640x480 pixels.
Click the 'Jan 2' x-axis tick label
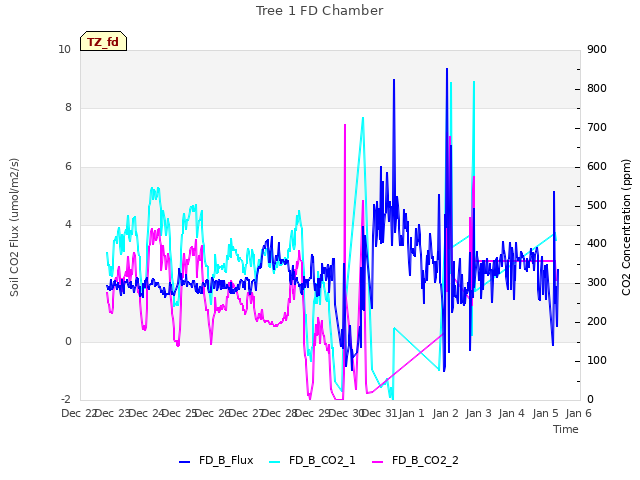(x=445, y=413)
